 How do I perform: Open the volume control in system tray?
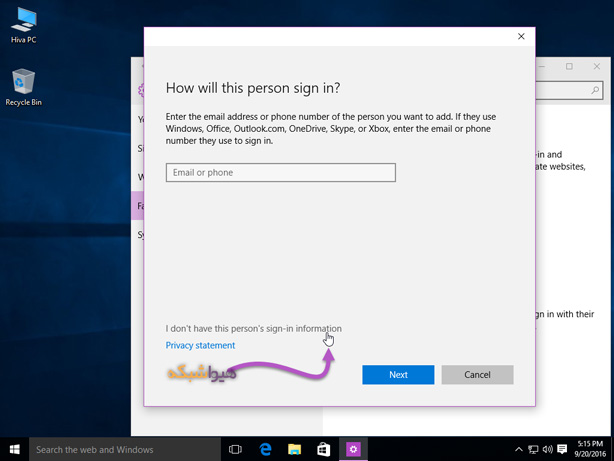pos(547,449)
